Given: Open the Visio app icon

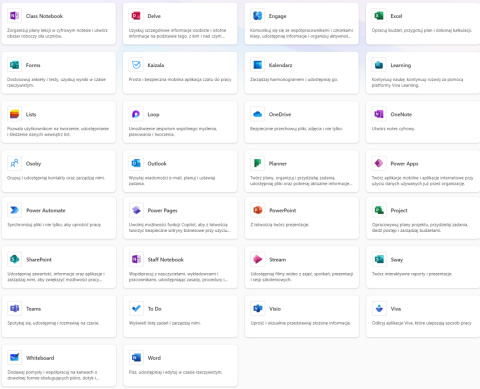Looking at the screenshot, I should pos(257,309).
